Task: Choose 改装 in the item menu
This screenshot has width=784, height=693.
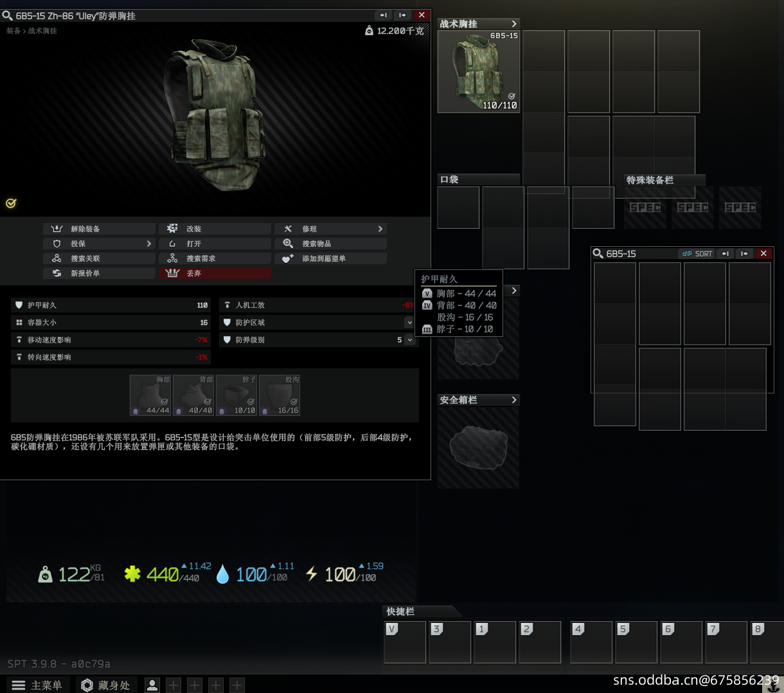Action: click(x=215, y=229)
